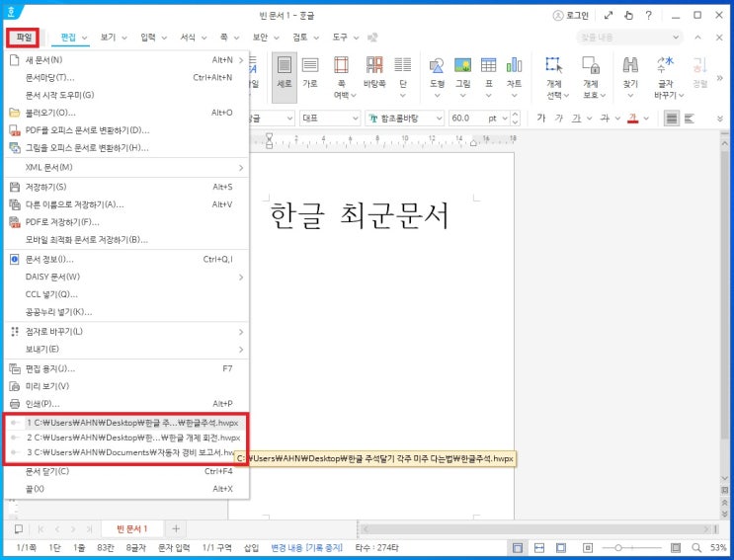
Task: Open the 보기 menu tab
Action: point(108,38)
